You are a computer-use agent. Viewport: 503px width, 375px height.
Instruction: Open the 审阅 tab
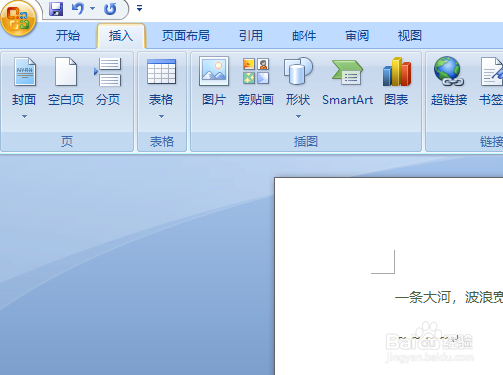(357, 36)
